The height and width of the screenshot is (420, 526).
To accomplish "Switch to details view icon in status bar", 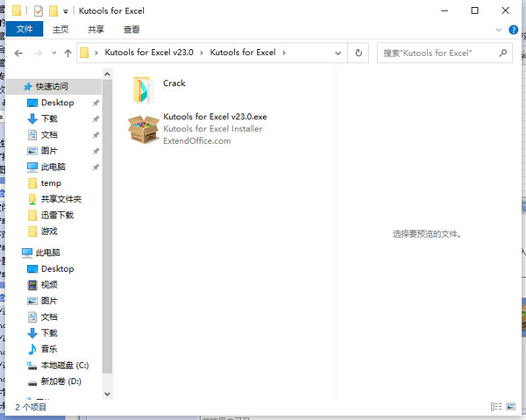I will point(496,407).
